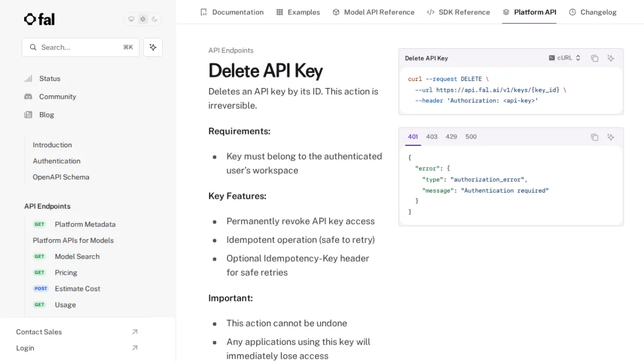Open Blog link in sidebar
The image size is (644, 362).
click(47, 115)
